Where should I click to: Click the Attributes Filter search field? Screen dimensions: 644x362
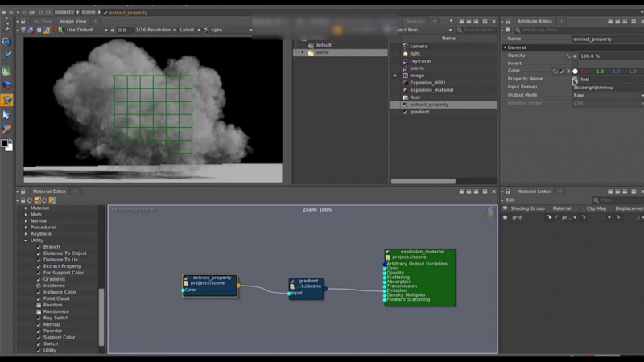pos(579,30)
